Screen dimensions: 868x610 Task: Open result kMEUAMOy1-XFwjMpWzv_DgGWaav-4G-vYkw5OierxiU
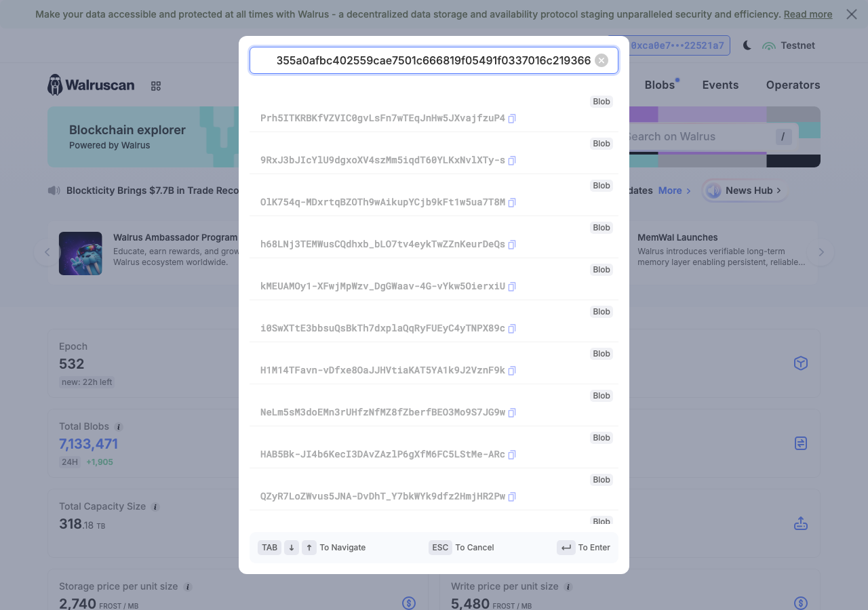434,279
